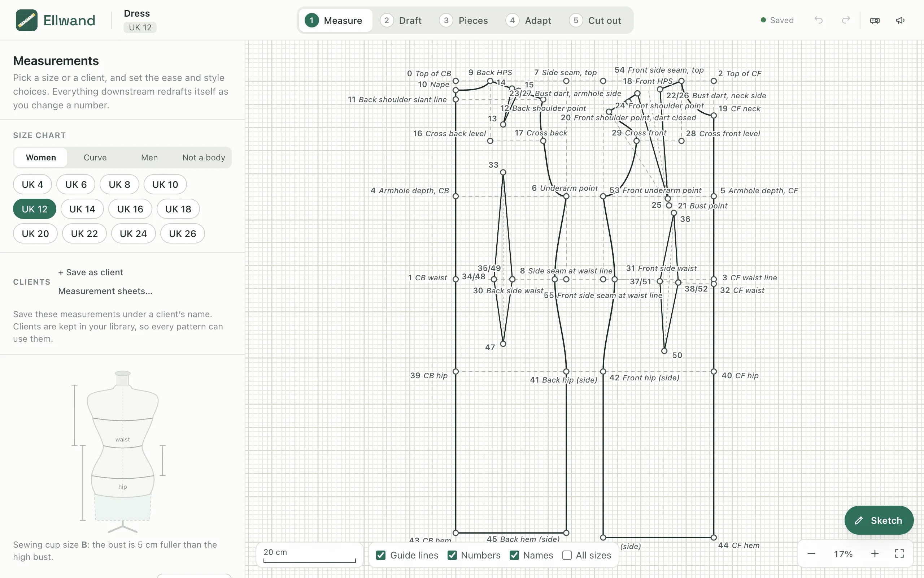The width and height of the screenshot is (924, 578).
Task: Fit pattern to screen with expand icon
Action: 899,553
